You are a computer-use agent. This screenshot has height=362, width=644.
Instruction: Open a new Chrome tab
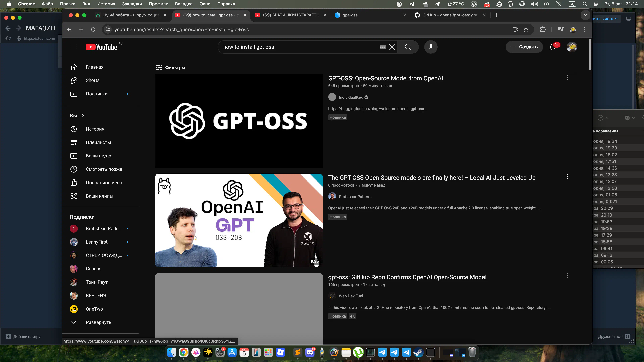pyautogui.click(x=496, y=15)
